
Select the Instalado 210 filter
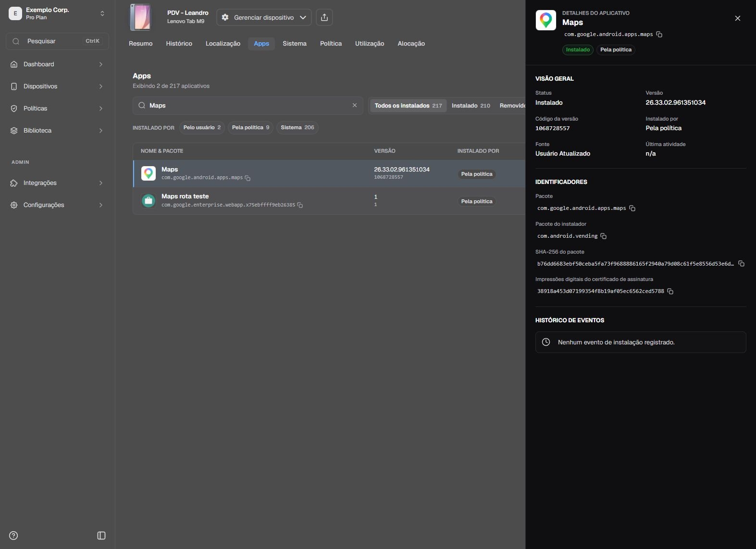pos(471,106)
